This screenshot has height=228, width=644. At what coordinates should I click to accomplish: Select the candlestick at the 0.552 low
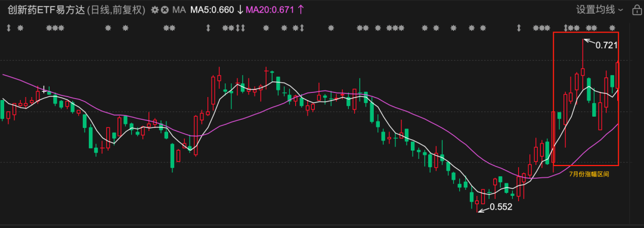(x=477, y=204)
